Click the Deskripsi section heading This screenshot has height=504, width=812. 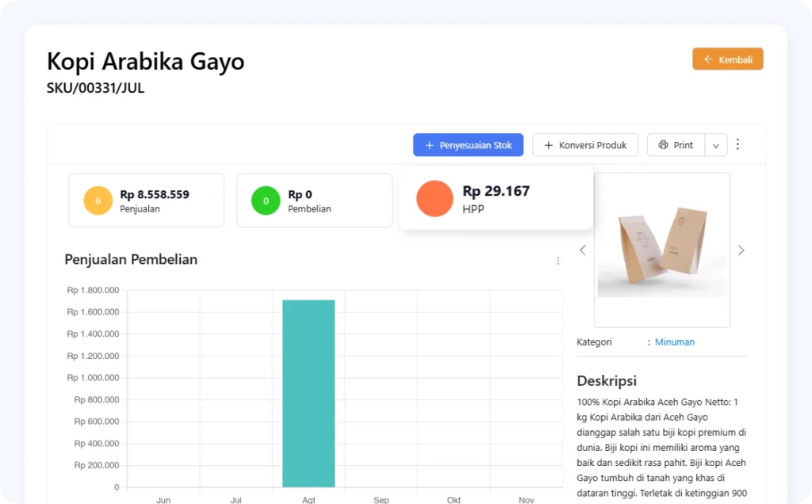607,380
